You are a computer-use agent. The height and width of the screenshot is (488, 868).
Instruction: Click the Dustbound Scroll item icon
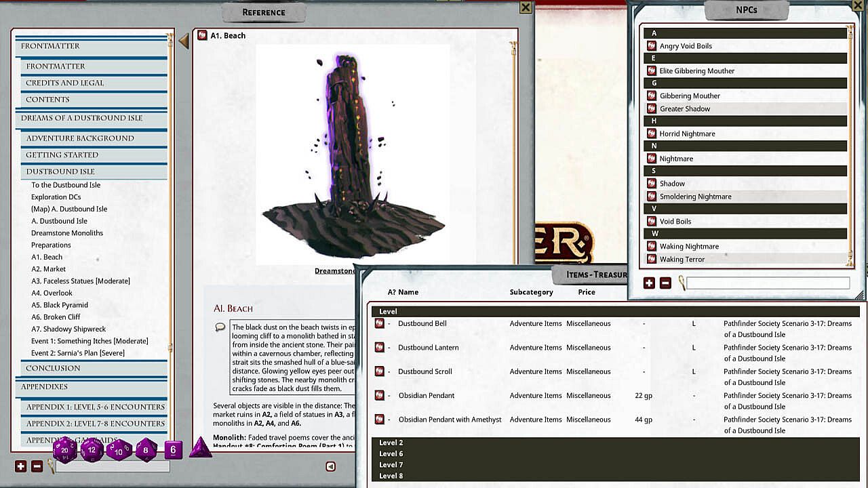(380, 371)
